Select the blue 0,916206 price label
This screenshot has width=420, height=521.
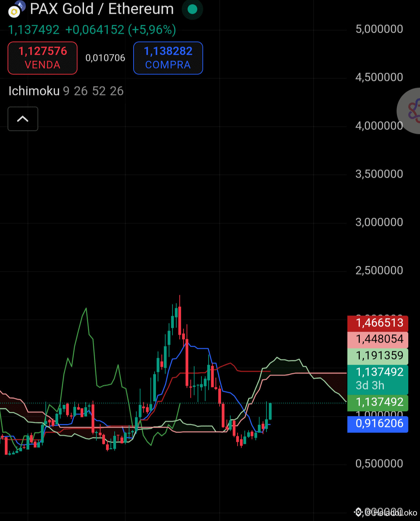point(378,424)
